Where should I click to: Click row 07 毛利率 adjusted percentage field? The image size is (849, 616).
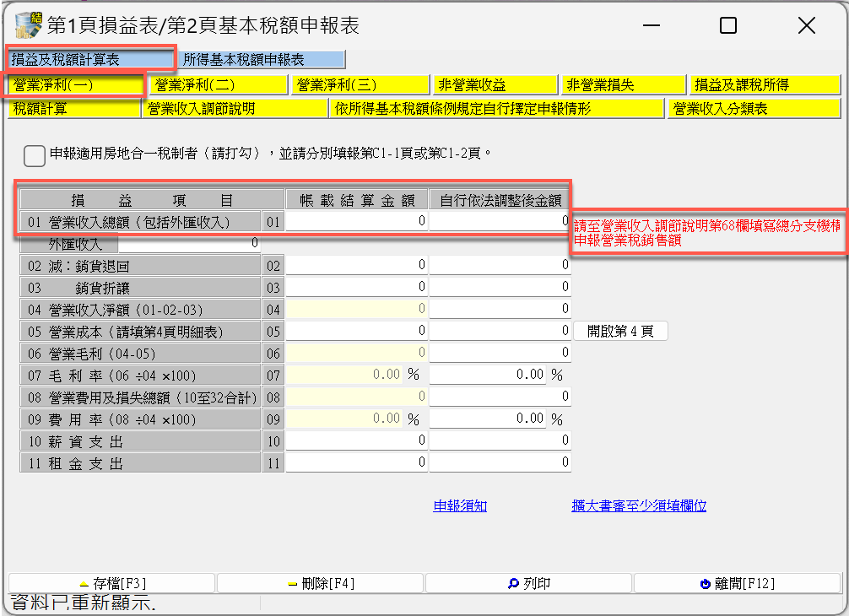(x=489, y=375)
